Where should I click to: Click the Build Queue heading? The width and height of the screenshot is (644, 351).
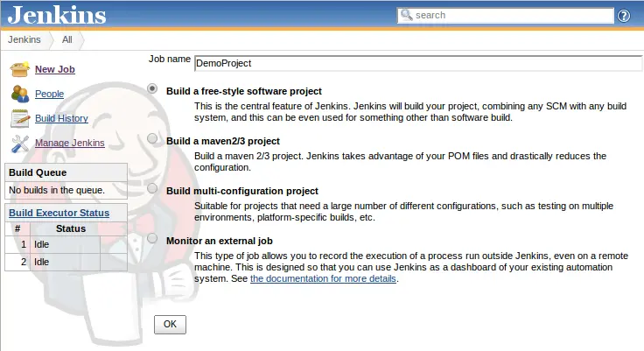click(38, 172)
